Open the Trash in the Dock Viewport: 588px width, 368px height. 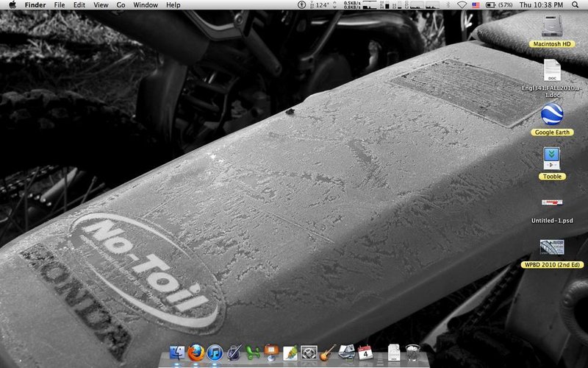pyautogui.click(x=412, y=353)
